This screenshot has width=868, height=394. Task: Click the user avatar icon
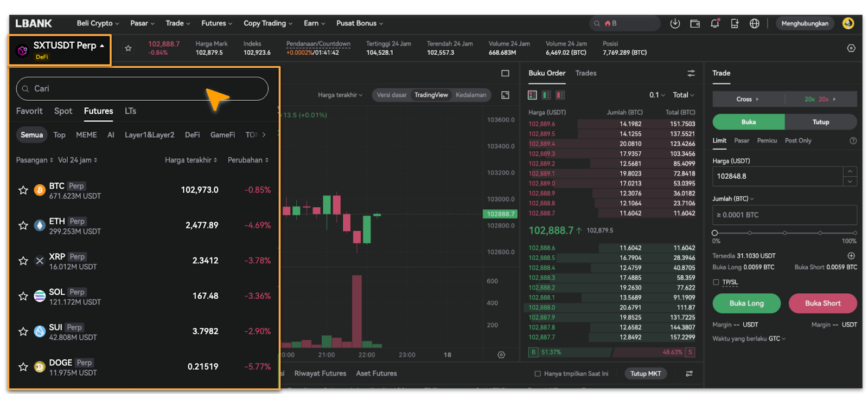point(848,23)
